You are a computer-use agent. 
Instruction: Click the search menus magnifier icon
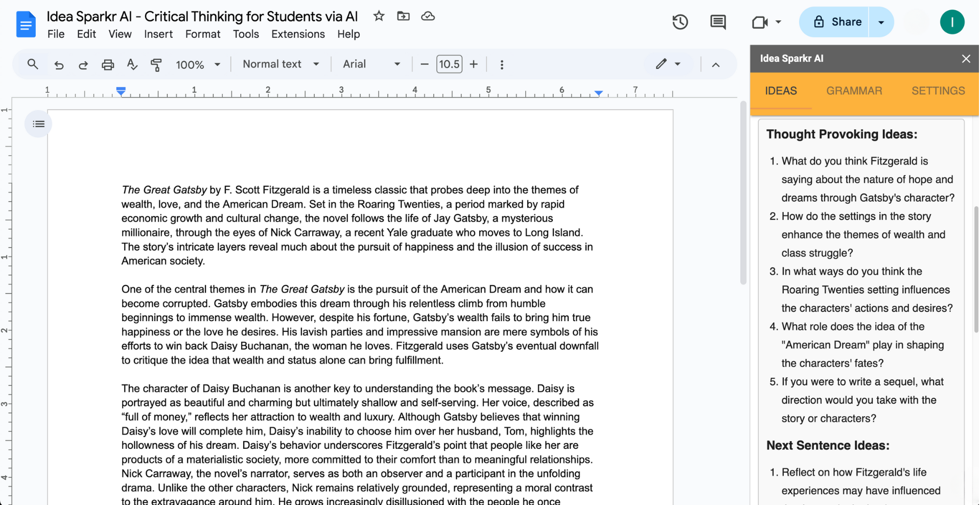33,64
